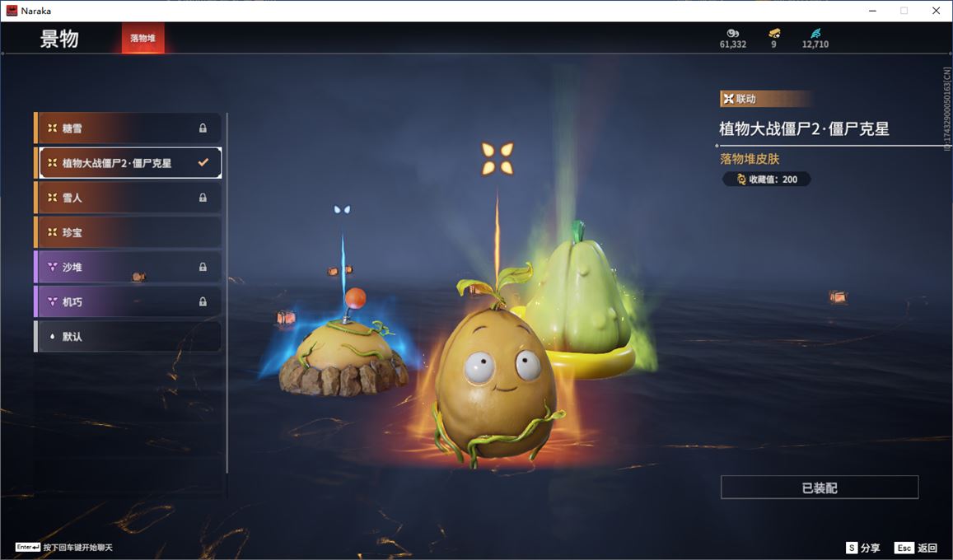Close the Naraka window

click(936, 11)
